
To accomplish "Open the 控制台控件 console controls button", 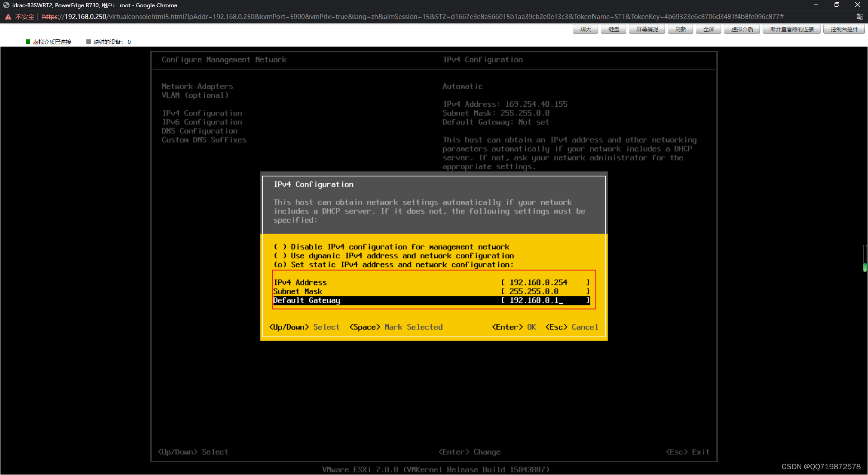I will click(x=844, y=29).
